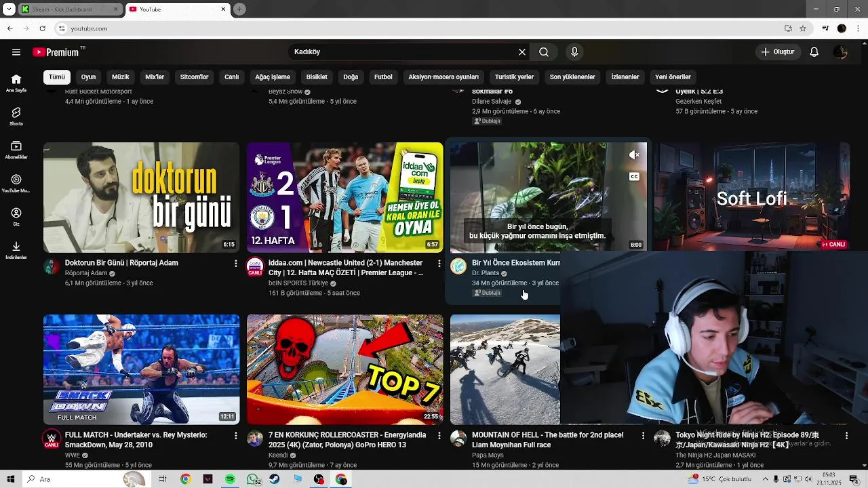Open the Dr. Plants channel link

[x=486, y=273]
